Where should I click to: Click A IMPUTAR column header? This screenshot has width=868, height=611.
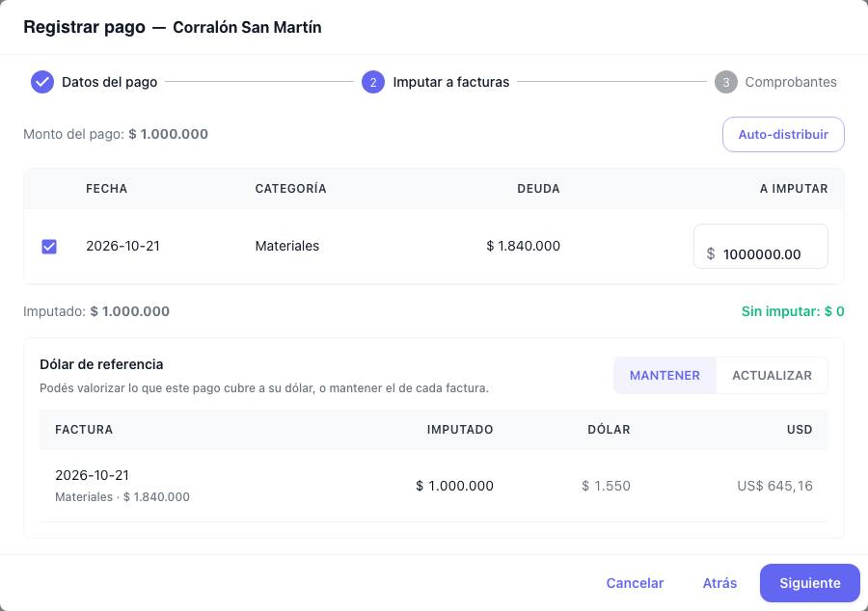[x=794, y=189]
